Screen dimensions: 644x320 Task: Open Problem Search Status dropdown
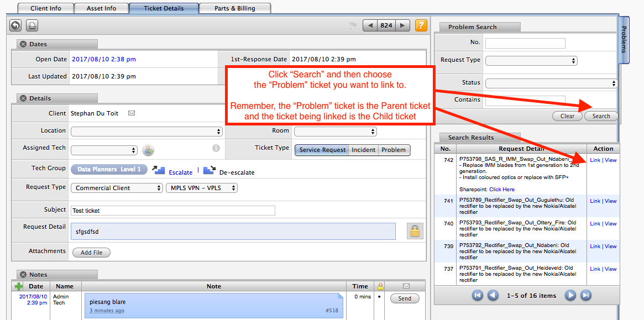551,83
